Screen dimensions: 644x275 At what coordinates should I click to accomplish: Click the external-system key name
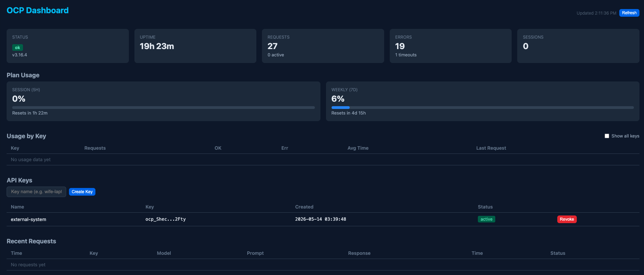coord(28,219)
